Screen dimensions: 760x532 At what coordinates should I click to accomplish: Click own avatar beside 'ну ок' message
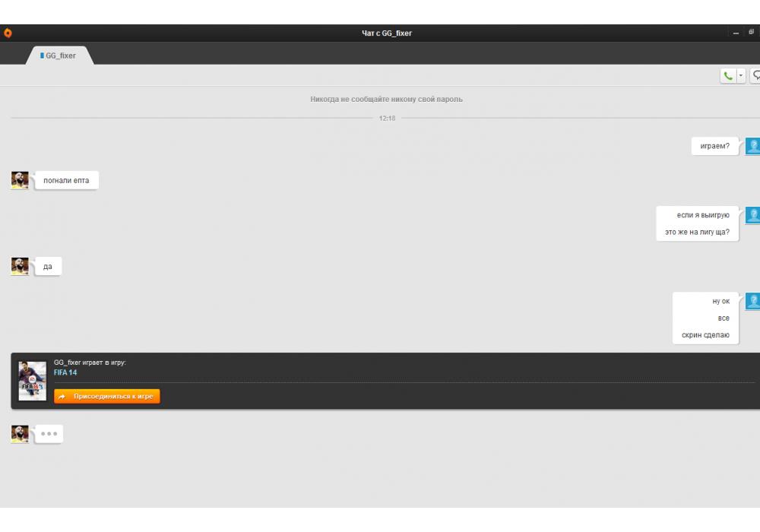coord(752,301)
